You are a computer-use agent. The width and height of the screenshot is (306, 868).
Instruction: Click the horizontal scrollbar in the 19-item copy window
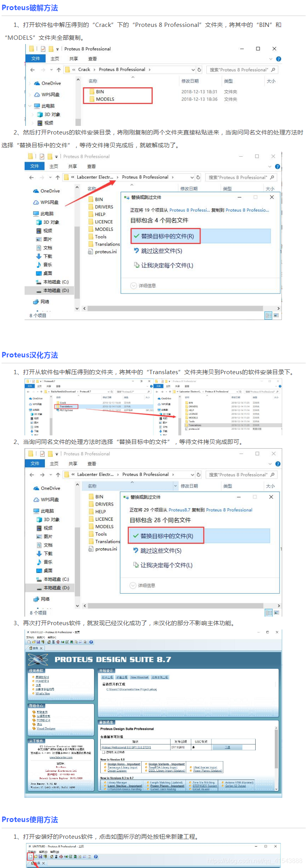[x=175, y=308]
